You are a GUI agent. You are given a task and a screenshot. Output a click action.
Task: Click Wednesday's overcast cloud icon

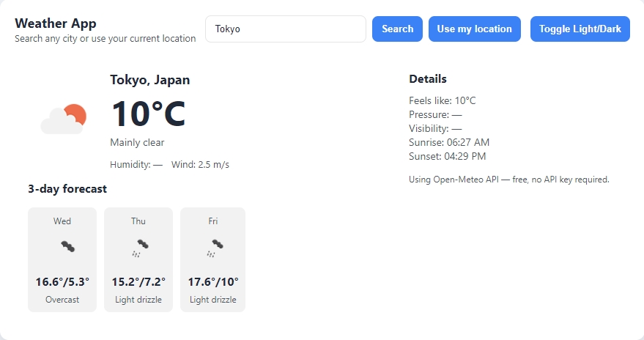click(67, 246)
